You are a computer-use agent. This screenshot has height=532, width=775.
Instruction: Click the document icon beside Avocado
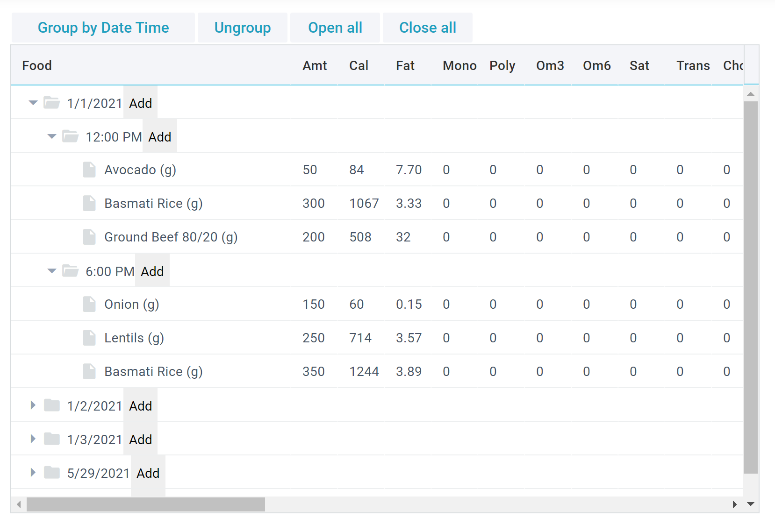[89, 170]
